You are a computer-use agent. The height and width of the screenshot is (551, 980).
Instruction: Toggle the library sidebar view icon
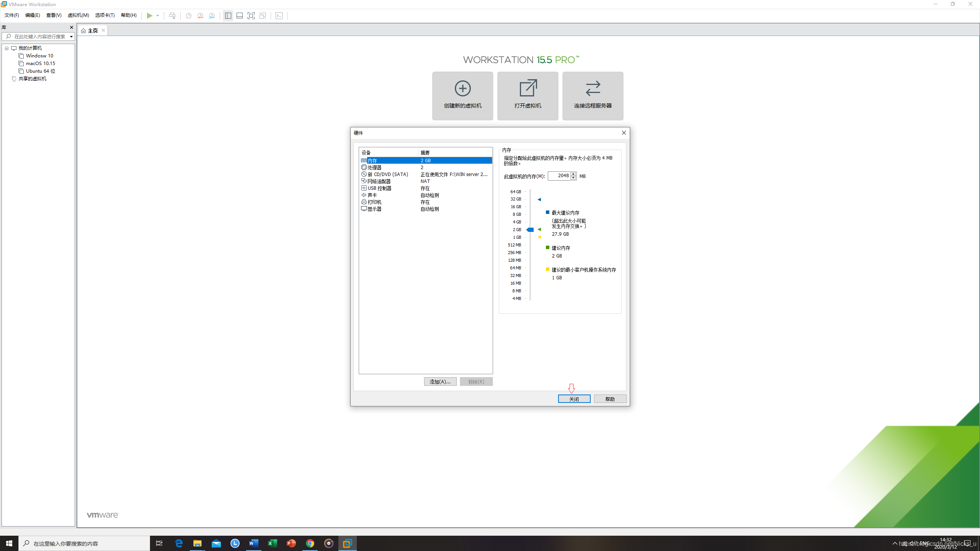tap(228, 16)
